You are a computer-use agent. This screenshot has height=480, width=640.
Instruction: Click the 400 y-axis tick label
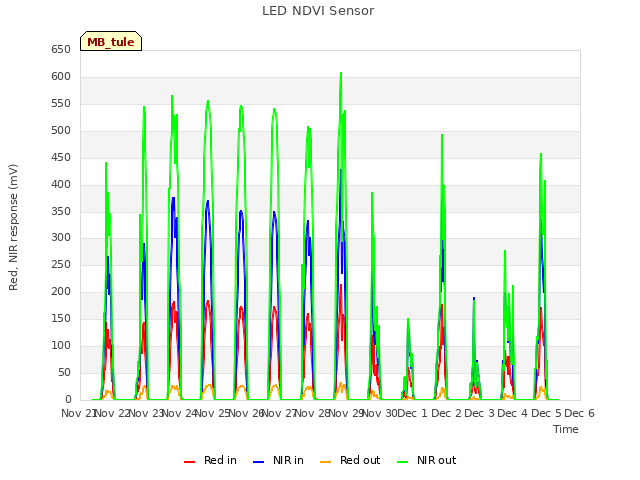pyautogui.click(x=61, y=184)
